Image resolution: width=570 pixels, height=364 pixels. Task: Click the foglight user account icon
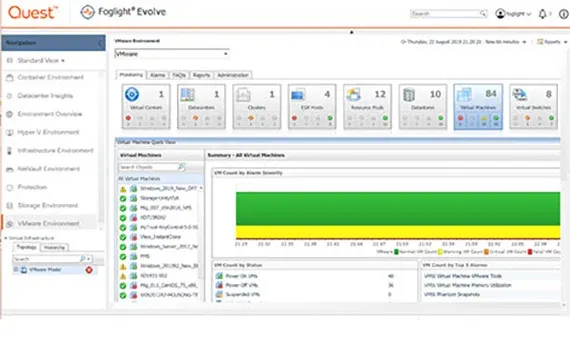(x=500, y=13)
